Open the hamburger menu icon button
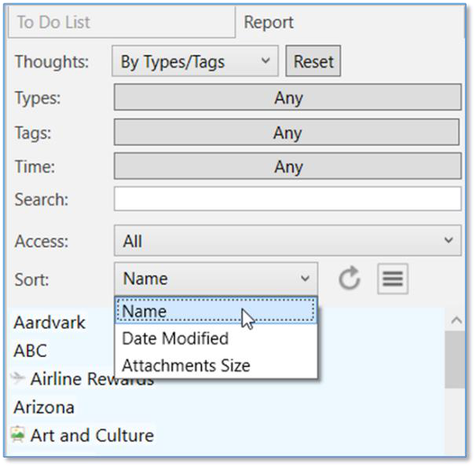This screenshot has height=467, width=476. (392, 279)
